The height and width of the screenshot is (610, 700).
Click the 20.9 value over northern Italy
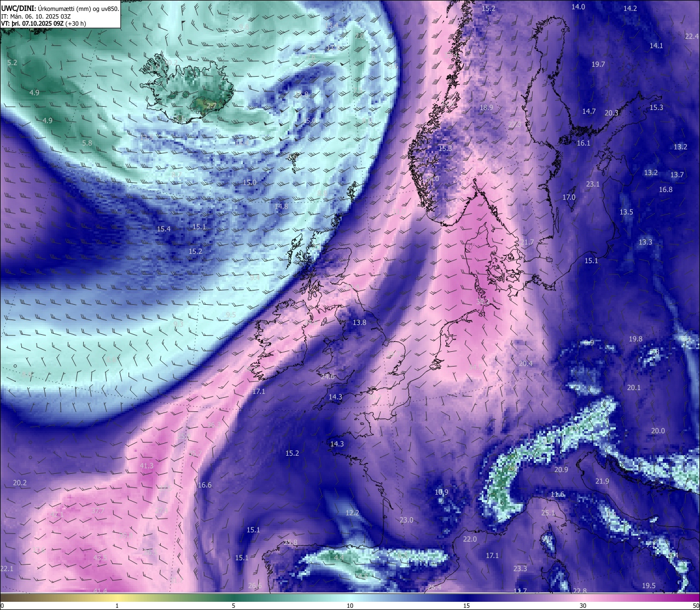click(x=561, y=469)
